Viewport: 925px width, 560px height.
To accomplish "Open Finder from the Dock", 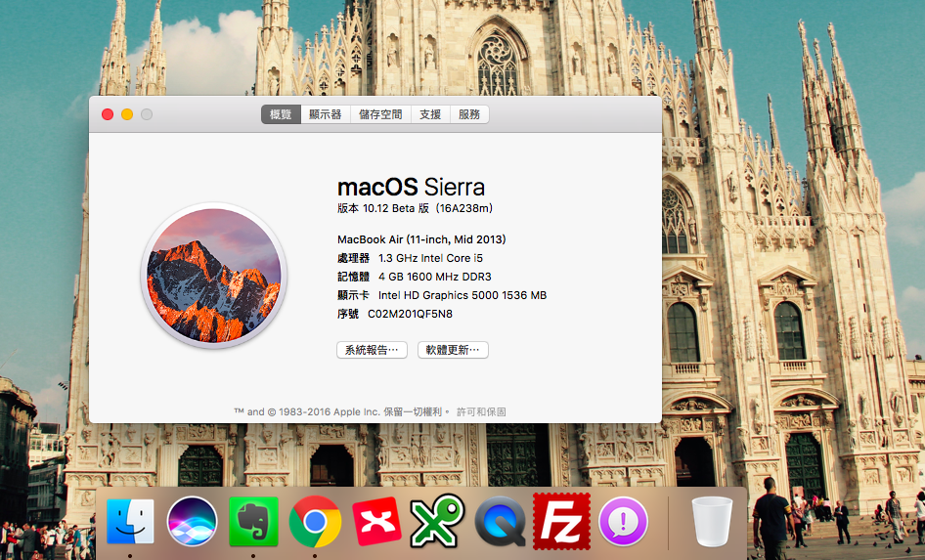I will [x=130, y=522].
